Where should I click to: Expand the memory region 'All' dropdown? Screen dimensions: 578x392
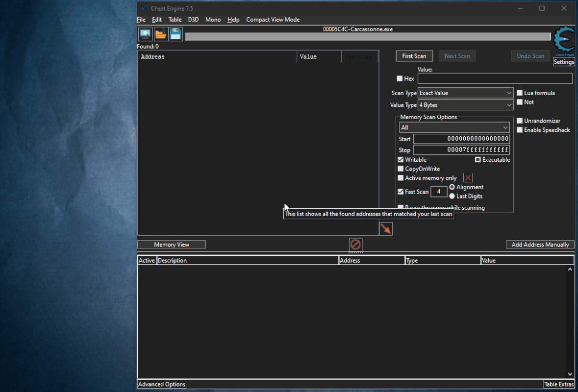click(454, 127)
